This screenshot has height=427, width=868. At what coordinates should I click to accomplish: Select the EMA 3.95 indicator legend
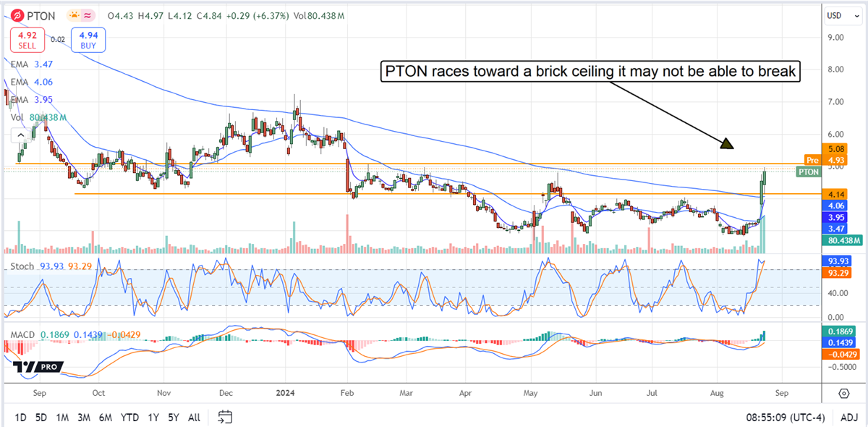(32, 99)
